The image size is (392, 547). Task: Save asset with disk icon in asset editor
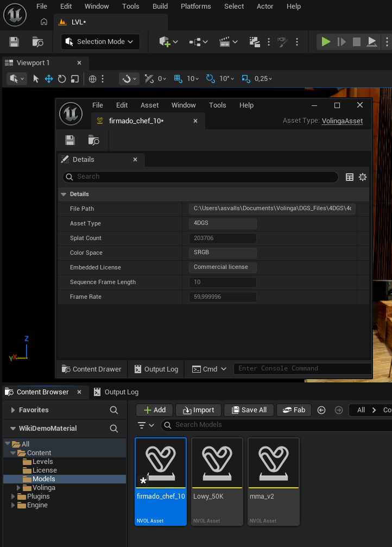pos(70,140)
